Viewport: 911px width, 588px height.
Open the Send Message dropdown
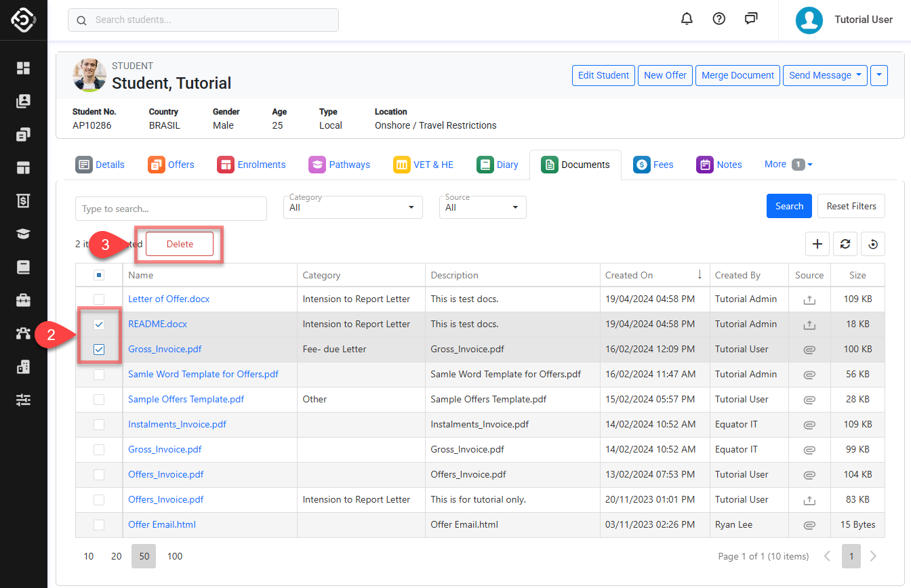click(825, 75)
